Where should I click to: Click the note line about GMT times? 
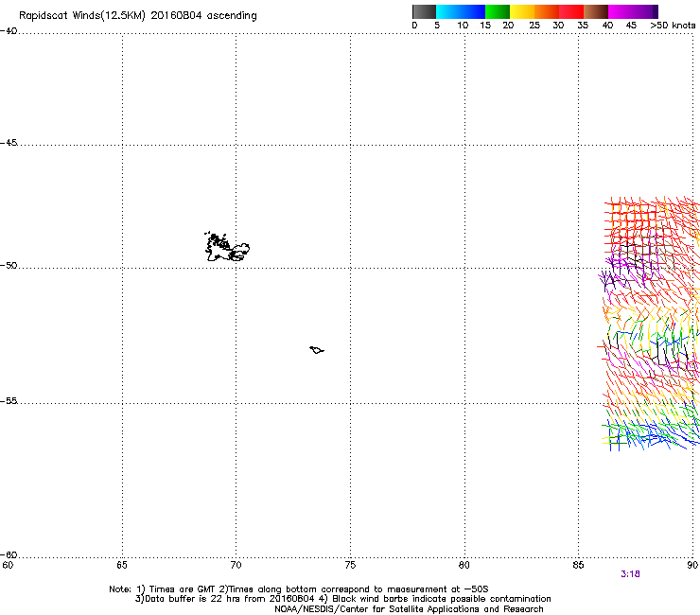click(x=299, y=589)
